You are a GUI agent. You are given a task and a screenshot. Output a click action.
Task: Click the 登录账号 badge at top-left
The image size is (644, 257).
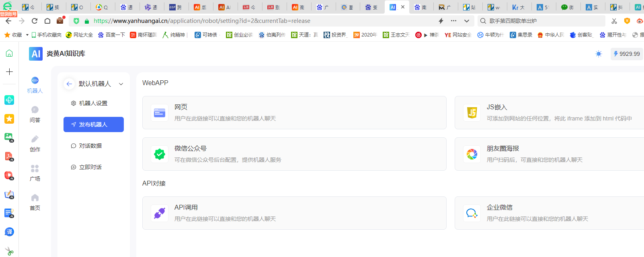pos(8,14)
